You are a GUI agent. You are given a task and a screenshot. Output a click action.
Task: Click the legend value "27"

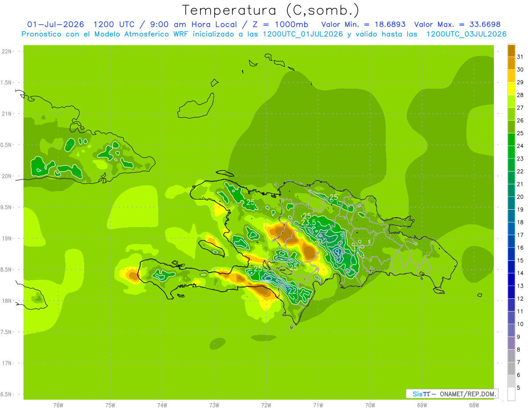(x=520, y=108)
